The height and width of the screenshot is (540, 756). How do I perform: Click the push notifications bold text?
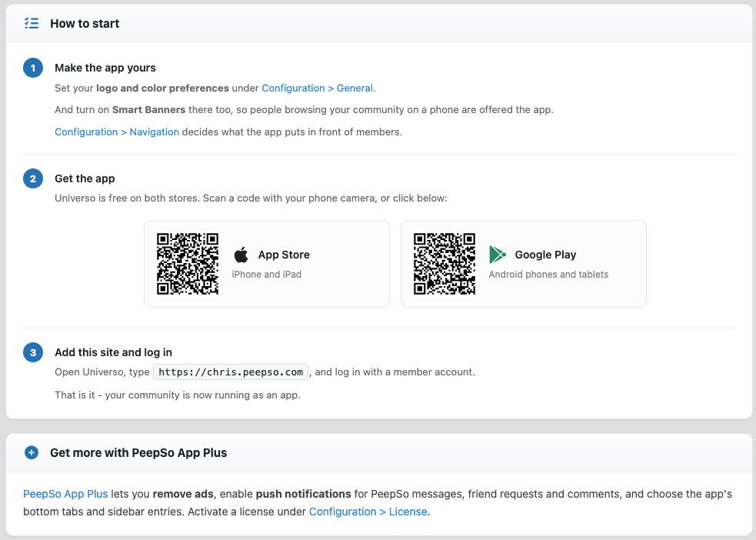(303, 494)
